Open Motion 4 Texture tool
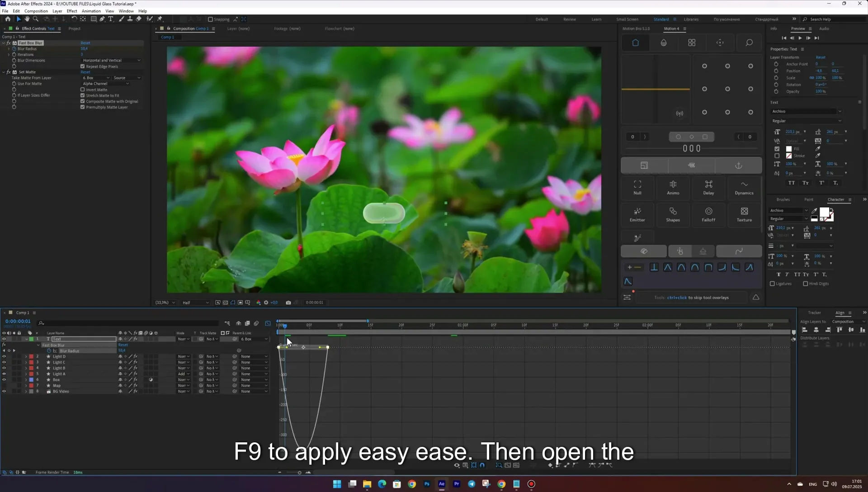This screenshot has width=868, height=492. tap(744, 215)
